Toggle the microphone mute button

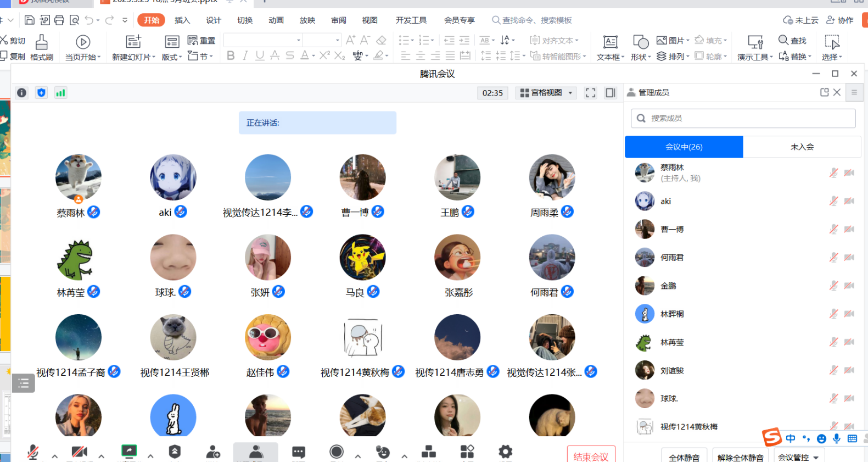point(33,452)
